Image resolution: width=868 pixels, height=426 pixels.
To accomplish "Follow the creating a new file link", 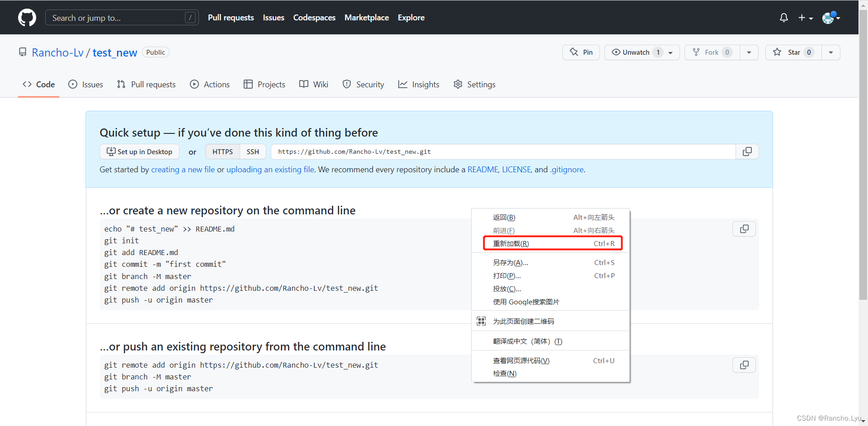I will (183, 170).
